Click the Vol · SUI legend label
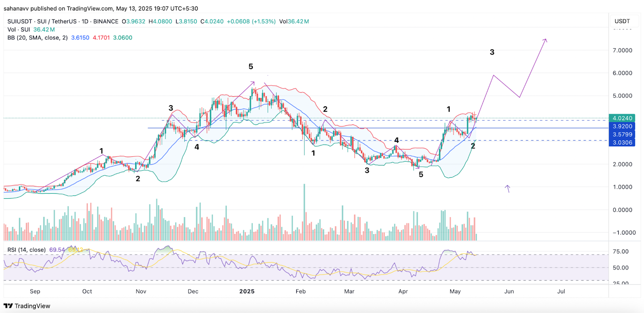The width and height of the screenshot is (644, 313). pos(19,29)
